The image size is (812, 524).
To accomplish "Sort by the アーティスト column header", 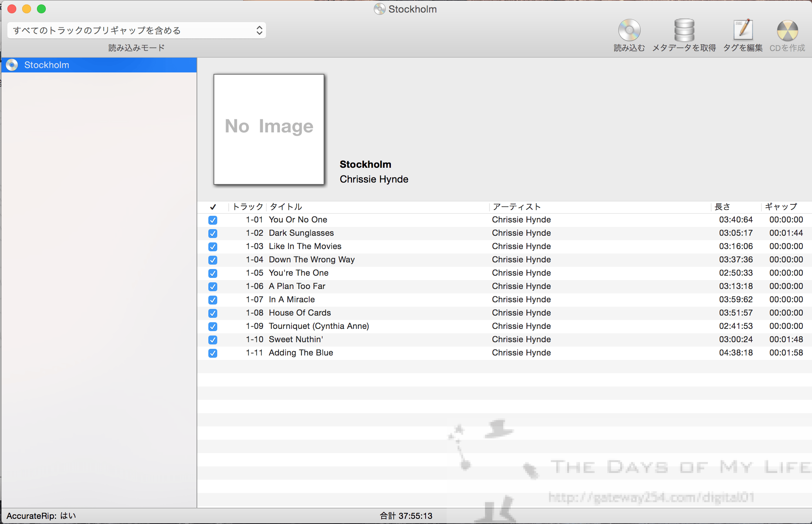I will [x=600, y=207].
